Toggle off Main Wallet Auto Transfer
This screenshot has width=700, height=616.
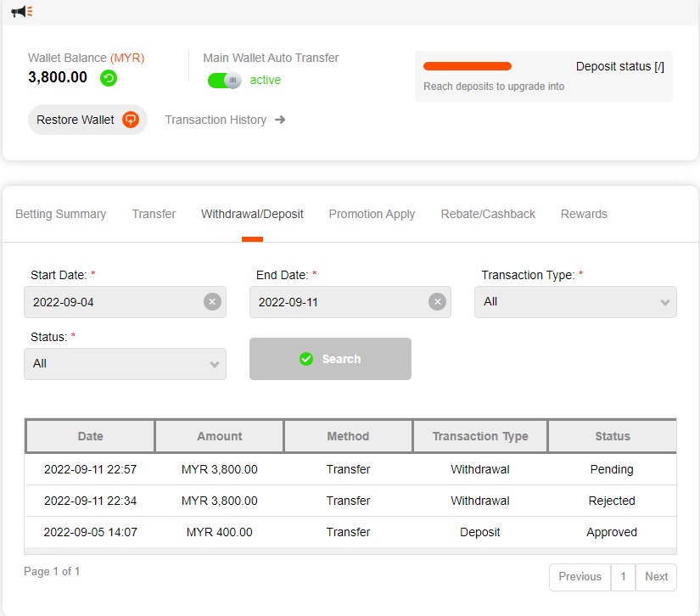pyautogui.click(x=224, y=81)
